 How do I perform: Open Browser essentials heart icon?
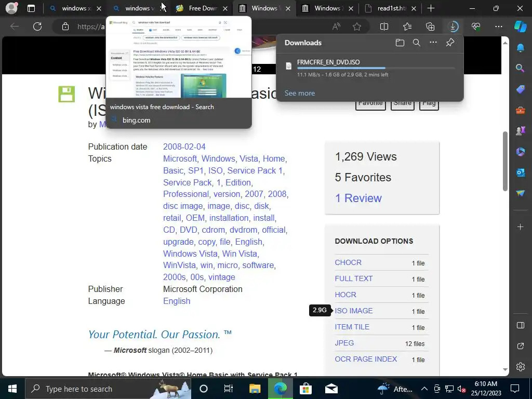pyautogui.click(x=476, y=26)
